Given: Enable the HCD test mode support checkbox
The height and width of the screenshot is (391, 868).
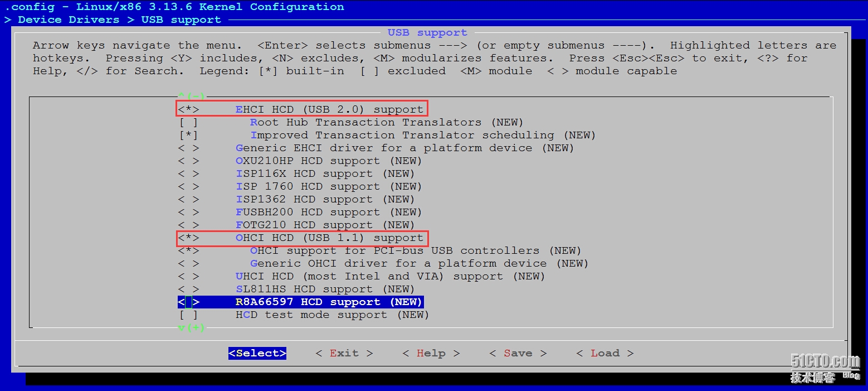Looking at the screenshot, I should pos(189,315).
